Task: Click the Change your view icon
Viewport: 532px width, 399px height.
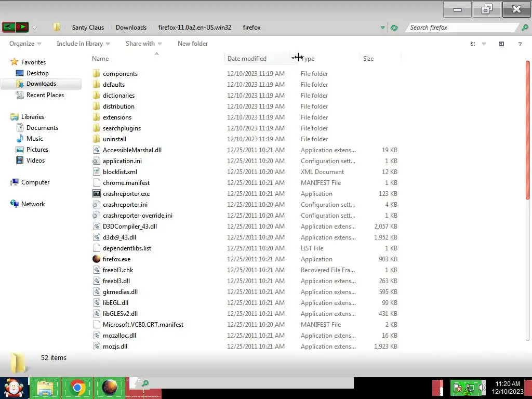Action: click(x=473, y=44)
